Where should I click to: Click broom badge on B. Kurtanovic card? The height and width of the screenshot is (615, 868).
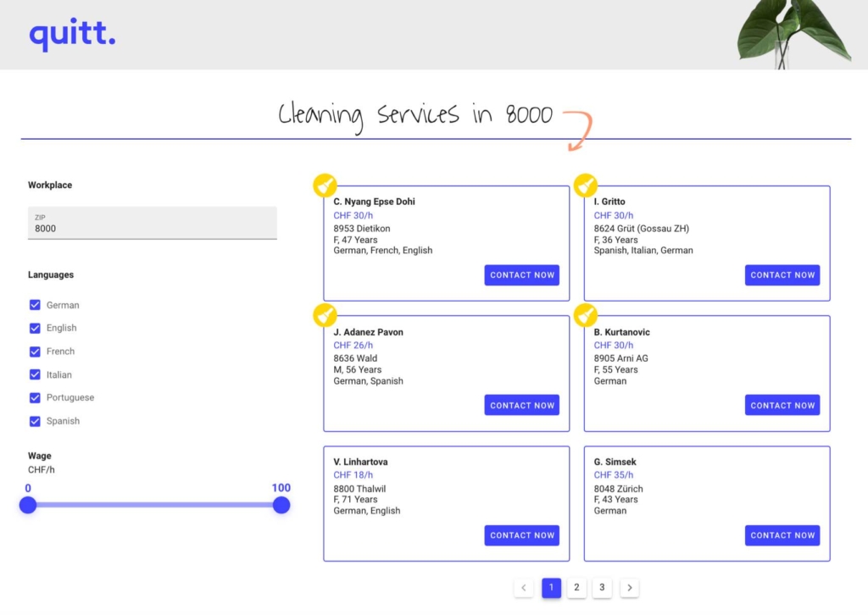coord(585,316)
